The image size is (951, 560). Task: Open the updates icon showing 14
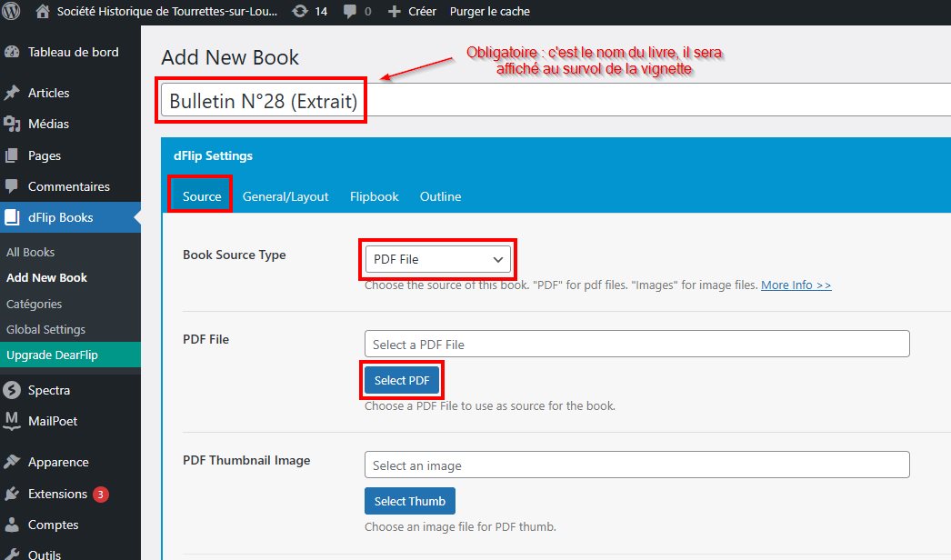point(300,11)
